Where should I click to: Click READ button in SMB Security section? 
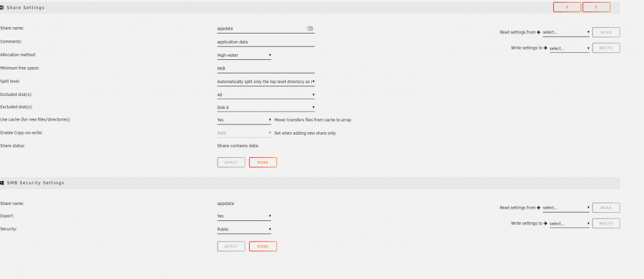(x=606, y=208)
